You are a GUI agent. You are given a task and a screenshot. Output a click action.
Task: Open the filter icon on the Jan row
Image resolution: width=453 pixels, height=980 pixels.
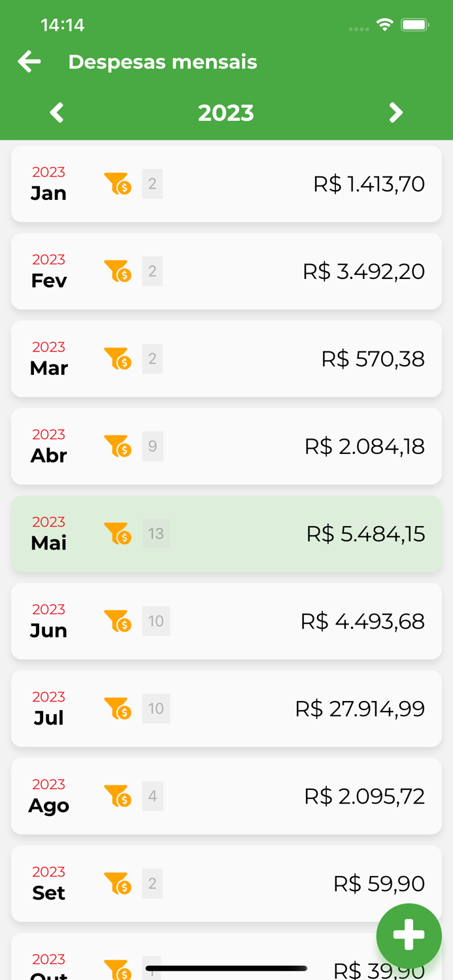(x=117, y=184)
